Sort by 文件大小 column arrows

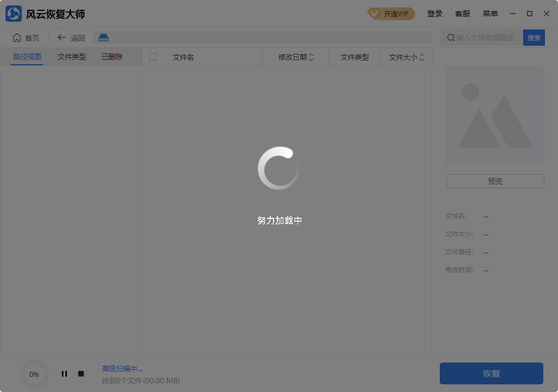422,57
